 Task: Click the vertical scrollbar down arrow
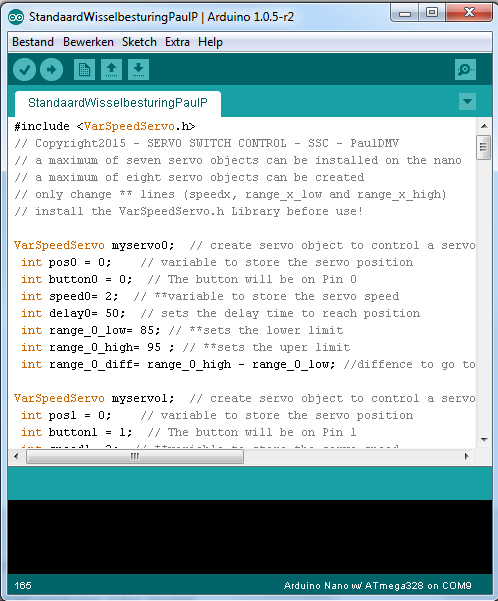pos(484,439)
